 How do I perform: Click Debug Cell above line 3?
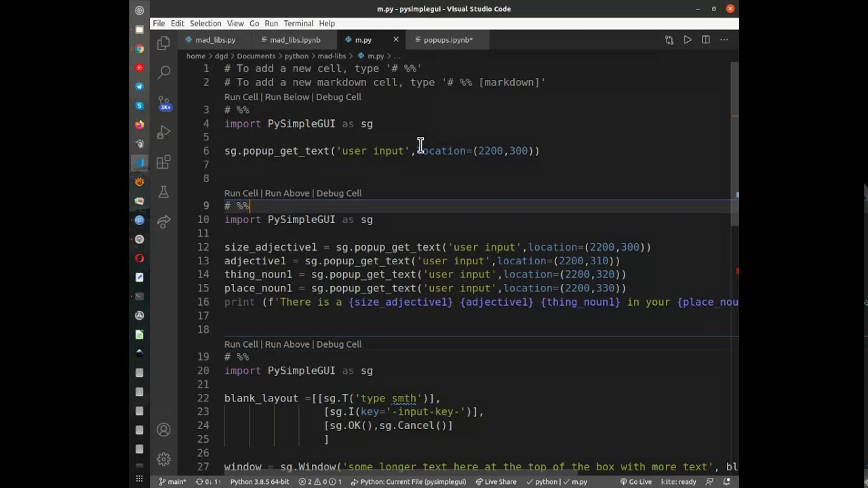(338, 97)
